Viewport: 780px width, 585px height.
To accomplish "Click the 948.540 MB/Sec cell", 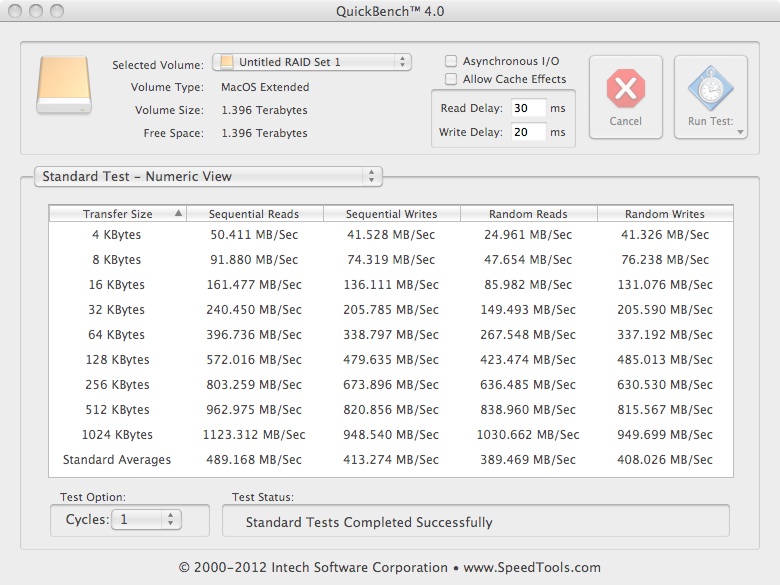I will click(391, 435).
